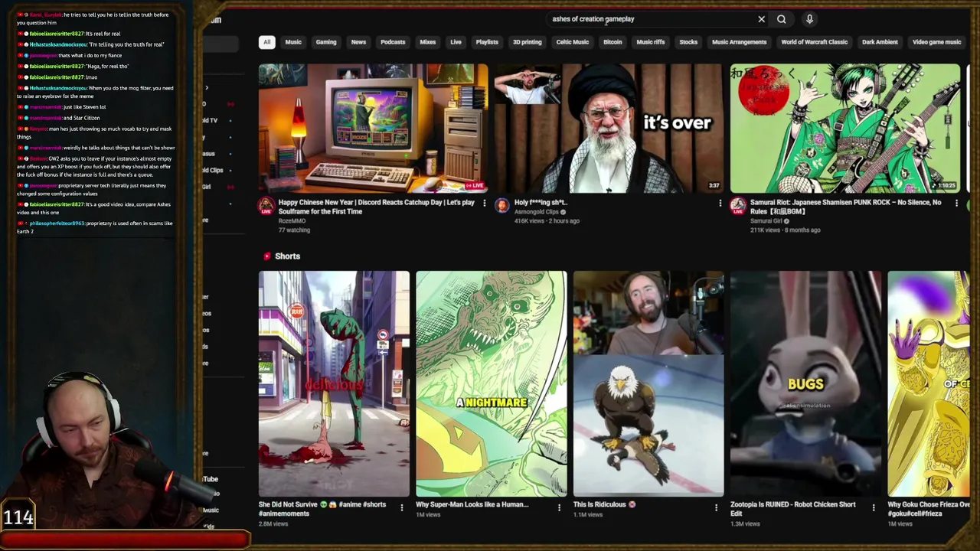This screenshot has width=980, height=551.
Task: Select the Music riffs filter chip
Action: (651, 42)
